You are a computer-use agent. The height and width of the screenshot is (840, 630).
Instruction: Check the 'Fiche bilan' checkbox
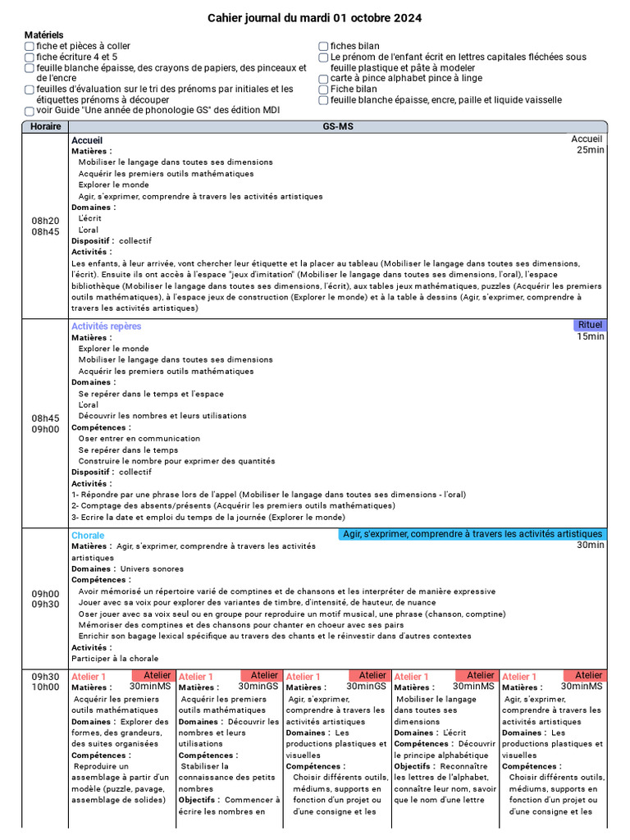(323, 89)
